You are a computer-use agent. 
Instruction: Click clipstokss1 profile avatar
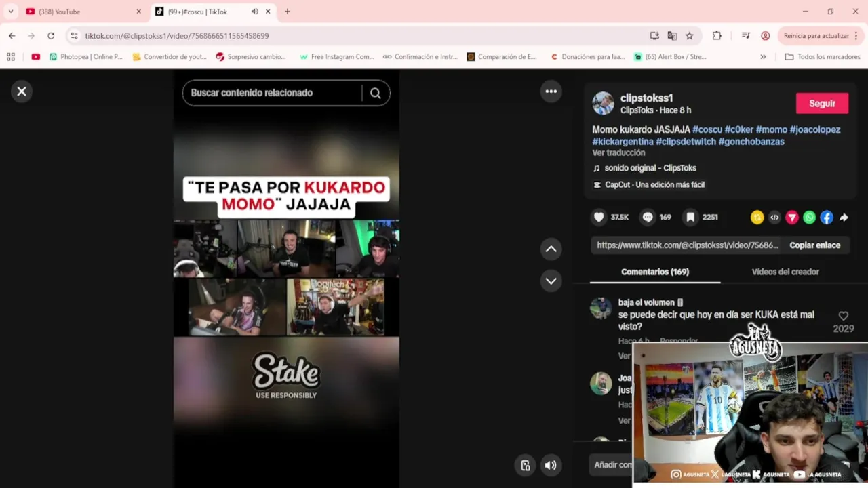pyautogui.click(x=603, y=104)
